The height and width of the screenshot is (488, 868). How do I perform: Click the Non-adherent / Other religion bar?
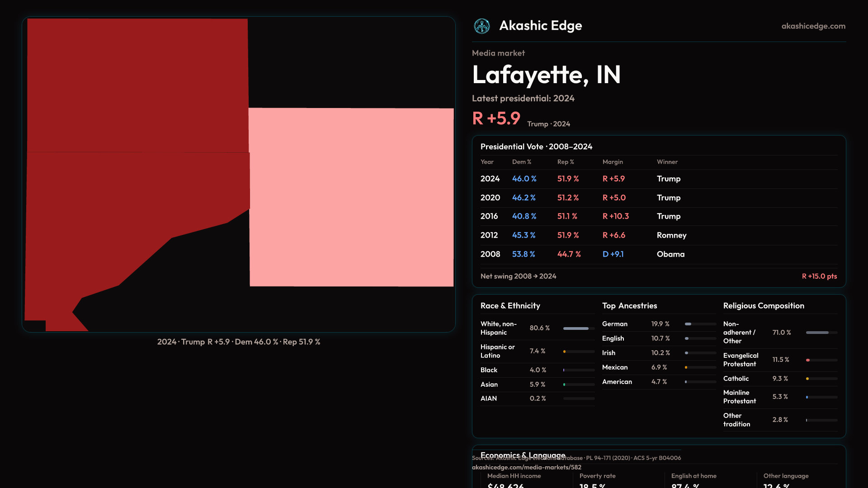(x=821, y=333)
